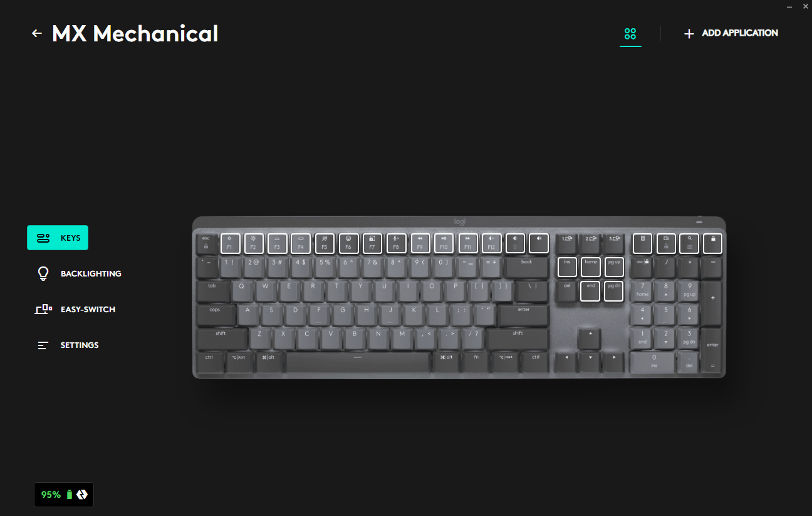Image resolution: width=812 pixels, height=516 pixels.
Task: Select the calculator key above numpad
Action: coord(642,243)
